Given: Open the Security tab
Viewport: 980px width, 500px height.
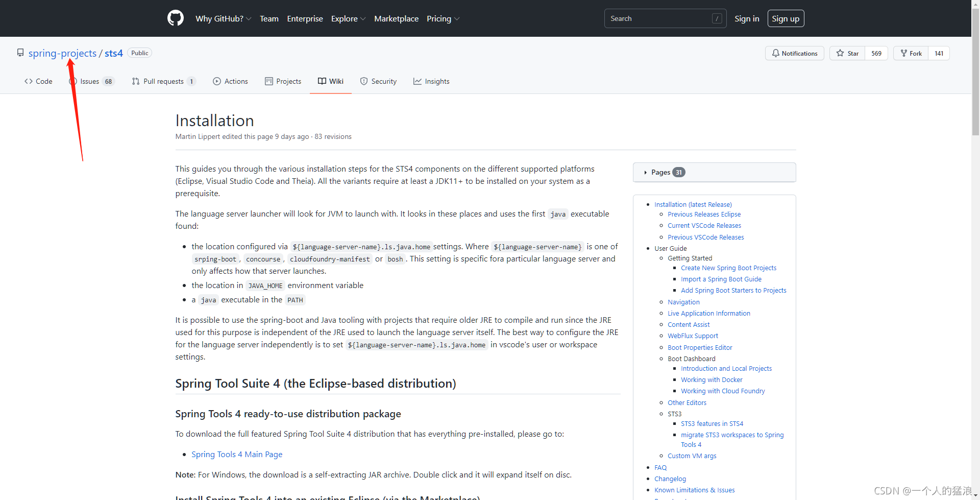Looking at the screenshot, I should pos(378,81).
